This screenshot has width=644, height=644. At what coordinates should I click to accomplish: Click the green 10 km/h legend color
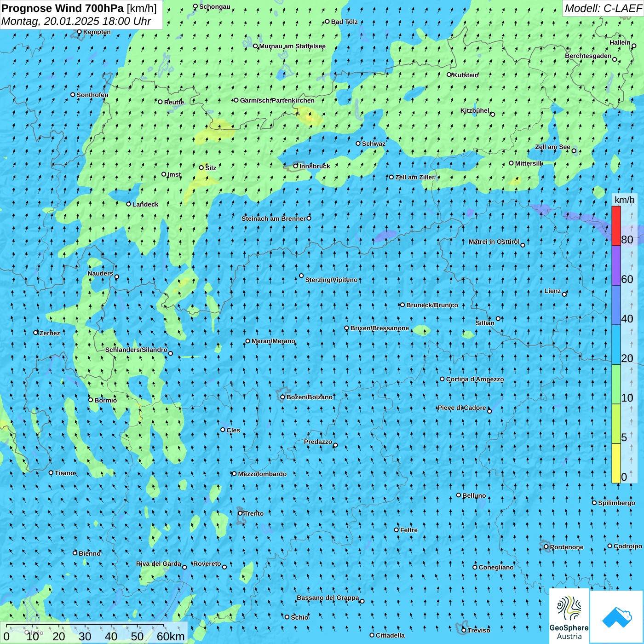pos(616,384)
